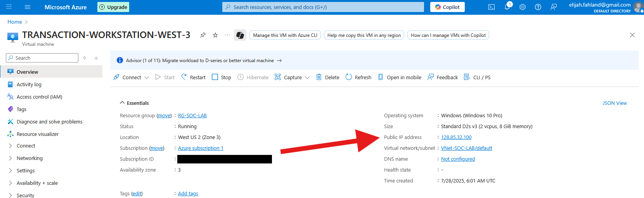This screenshot has height=198, width=644.
Task: Open Copilot from the top bar
Action: 447,7
